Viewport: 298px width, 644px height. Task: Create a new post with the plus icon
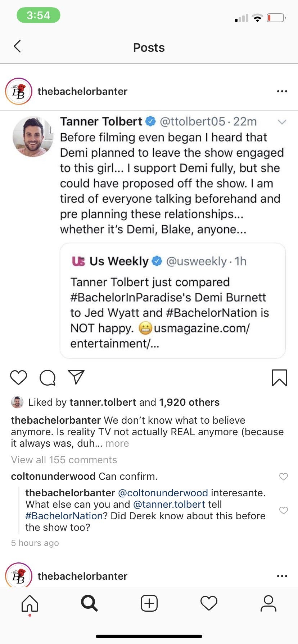pyautogui.click(x=149, y=603)
